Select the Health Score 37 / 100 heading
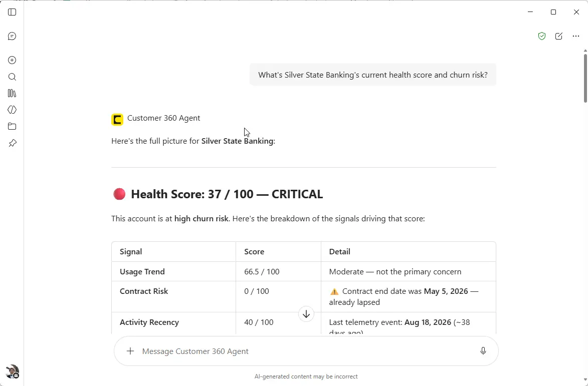The width and height of the screenshot is (588, 386). pos(227,194)
